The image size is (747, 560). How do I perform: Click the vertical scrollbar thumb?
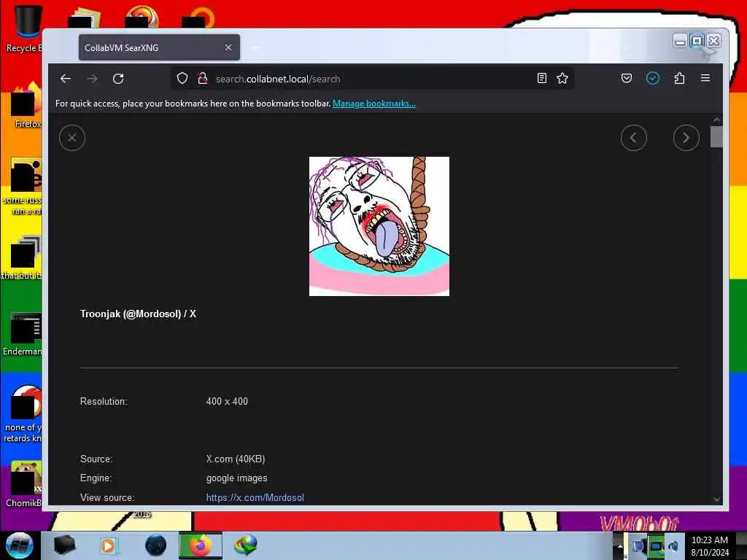716,137
